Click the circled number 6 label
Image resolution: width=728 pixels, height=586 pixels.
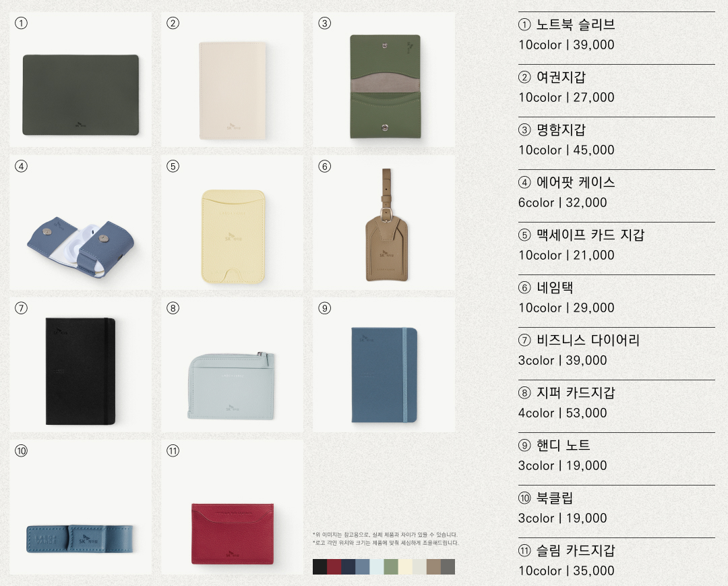[x=324, y=167]
